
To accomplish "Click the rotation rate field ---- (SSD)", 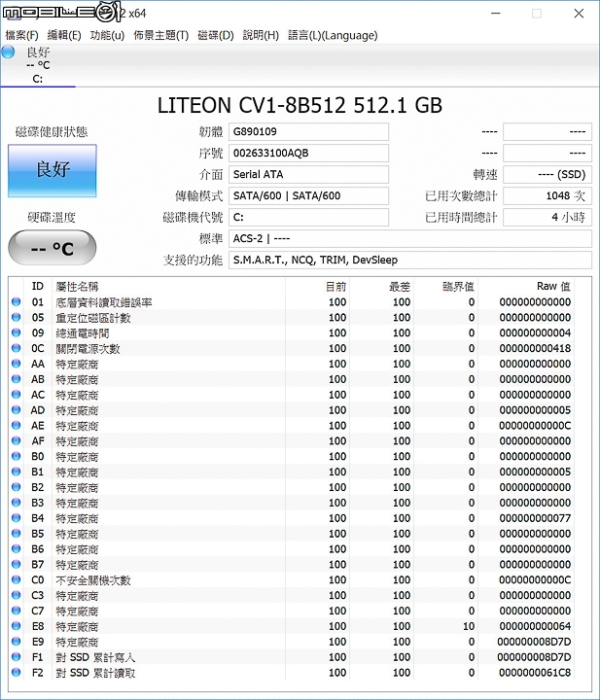I will pos(547,175).
